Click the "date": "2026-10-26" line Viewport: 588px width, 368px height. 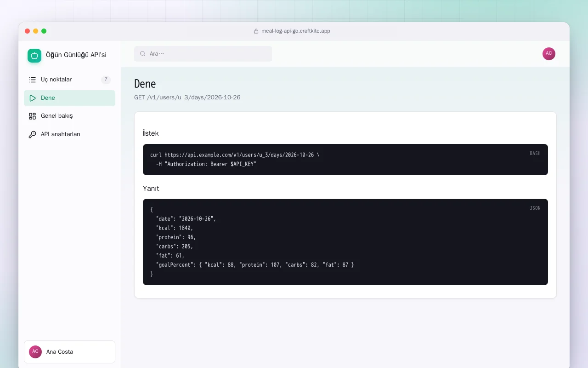point(186,219)
